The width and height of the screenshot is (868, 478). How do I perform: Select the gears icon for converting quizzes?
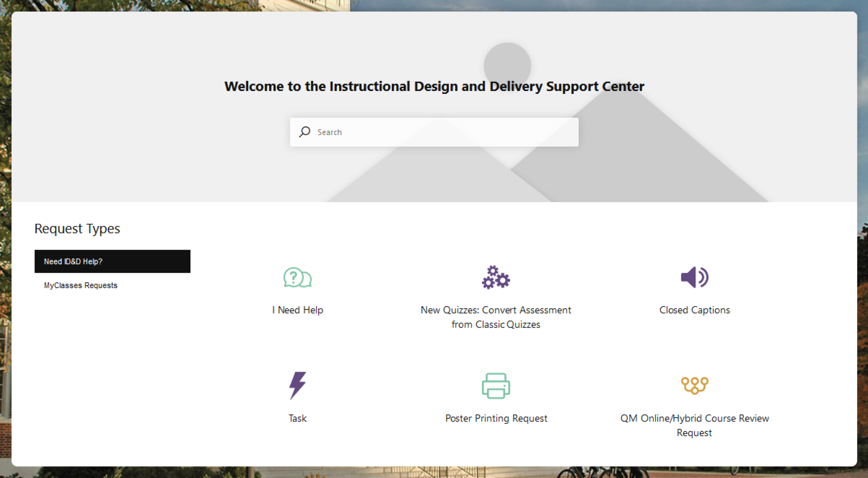[496, 277]
